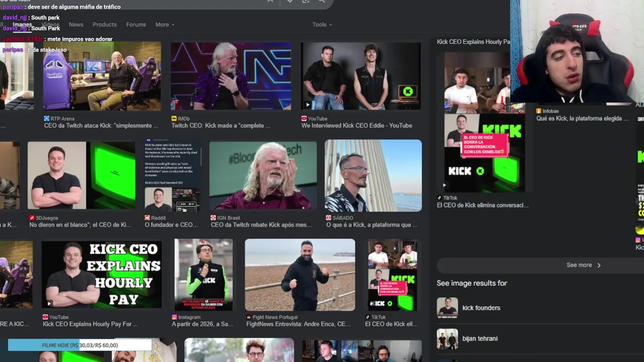The height and width of the screenshot is (362, 644).
Task: Open small TikTok thumbnail with Kick logo
Action: click(x=392, y=275)
